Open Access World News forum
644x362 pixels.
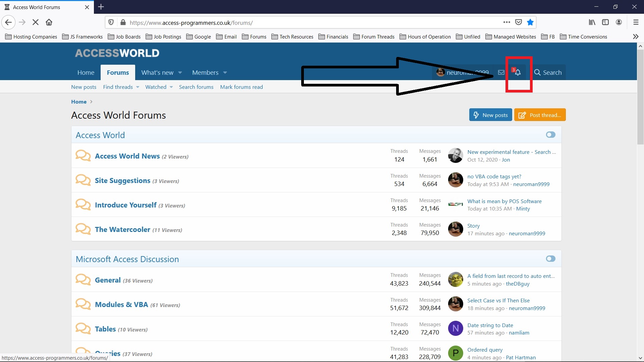(x=127, y=156)
